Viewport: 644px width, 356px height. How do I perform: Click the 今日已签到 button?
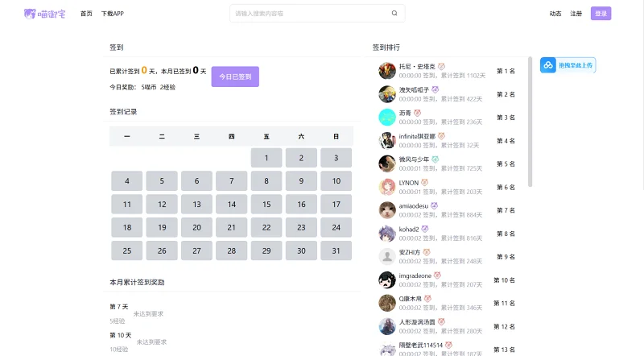click(x=235, y=77)
